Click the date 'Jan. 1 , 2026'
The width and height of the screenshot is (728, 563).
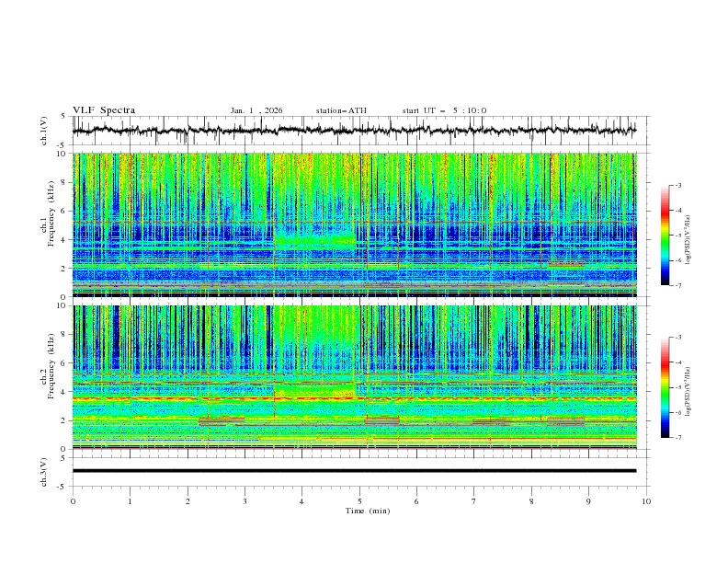coord(256,110)
